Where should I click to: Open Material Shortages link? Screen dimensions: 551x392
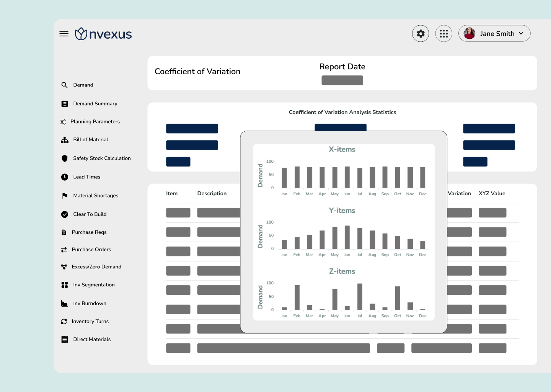tap(96, 196)
